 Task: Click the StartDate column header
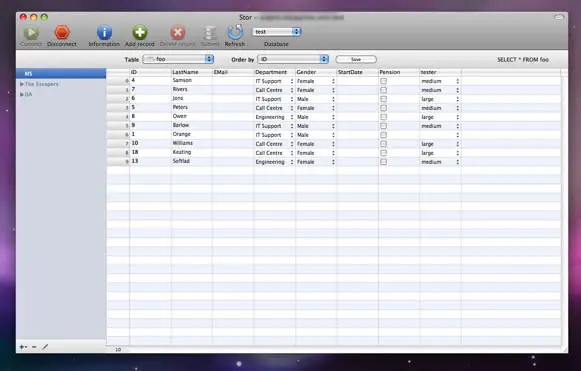click(x=357, y=72)
